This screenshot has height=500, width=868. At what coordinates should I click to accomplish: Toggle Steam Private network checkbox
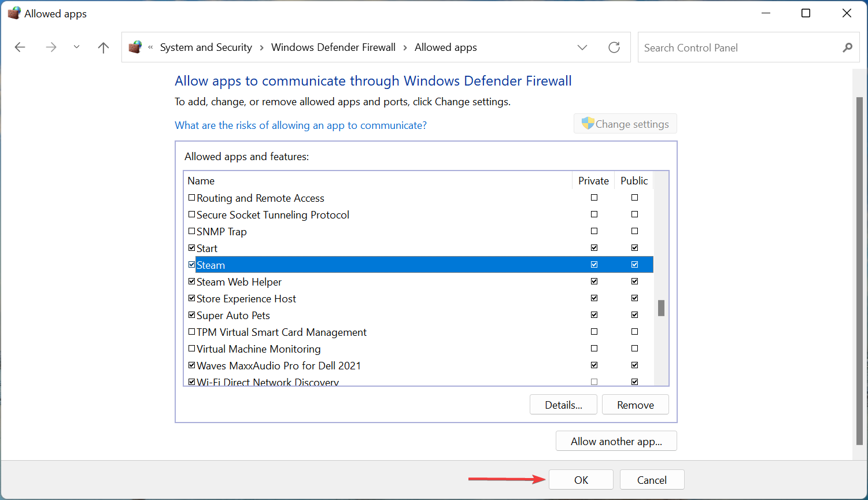click(594, 265)
